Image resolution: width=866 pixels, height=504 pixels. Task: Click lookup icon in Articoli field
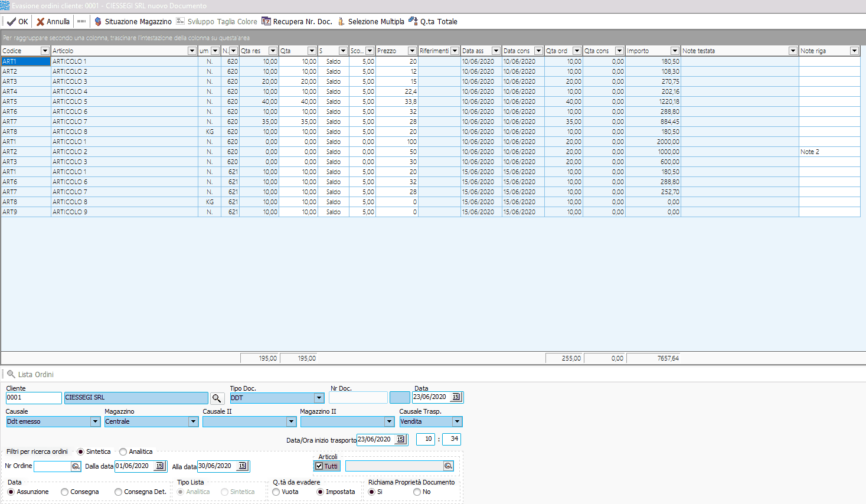pyautogui.click(x=448, y=466)
